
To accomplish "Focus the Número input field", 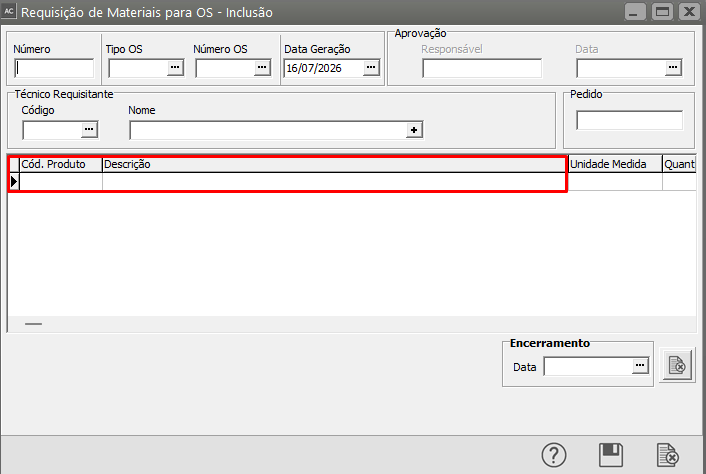I will (x=54, y=68).
